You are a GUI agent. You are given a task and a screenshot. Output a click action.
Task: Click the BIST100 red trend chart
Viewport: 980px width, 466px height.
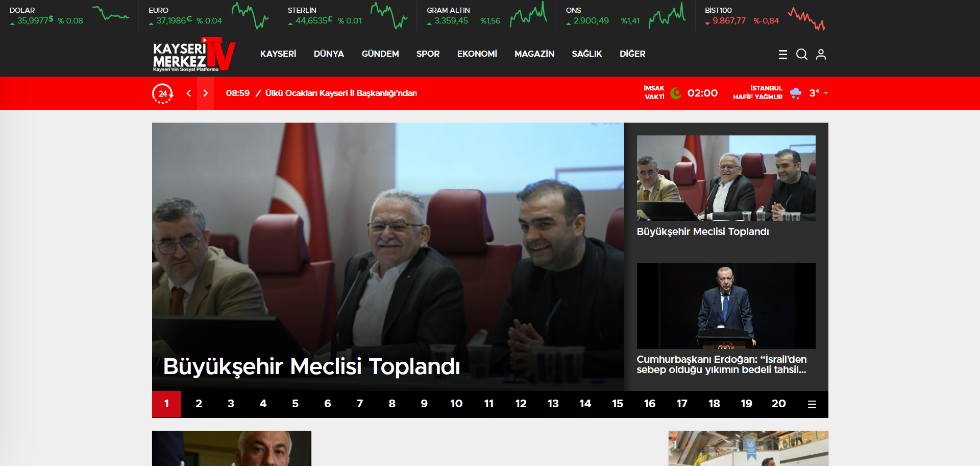806,18
